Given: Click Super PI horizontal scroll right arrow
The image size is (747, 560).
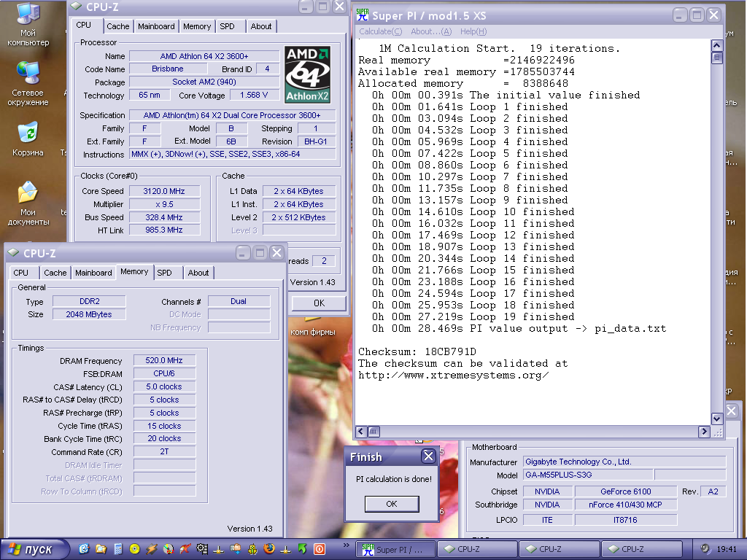Looking at the screenshot, I should tap(704, 432).
